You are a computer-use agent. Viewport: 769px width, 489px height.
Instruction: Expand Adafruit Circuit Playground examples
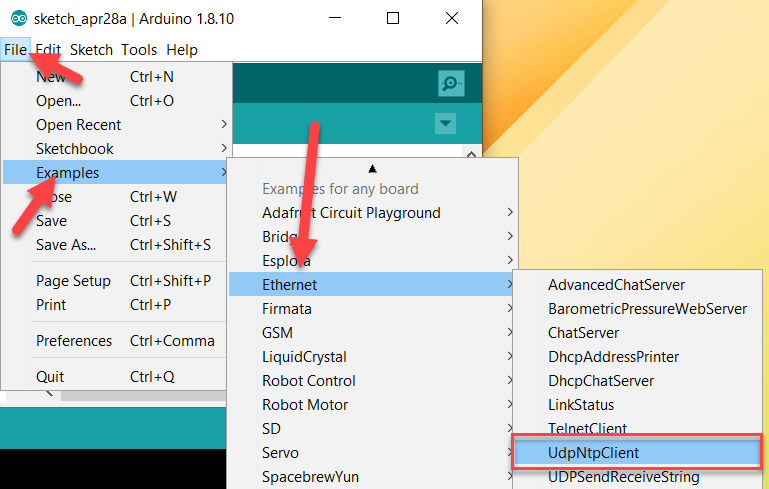click(373, 213)
